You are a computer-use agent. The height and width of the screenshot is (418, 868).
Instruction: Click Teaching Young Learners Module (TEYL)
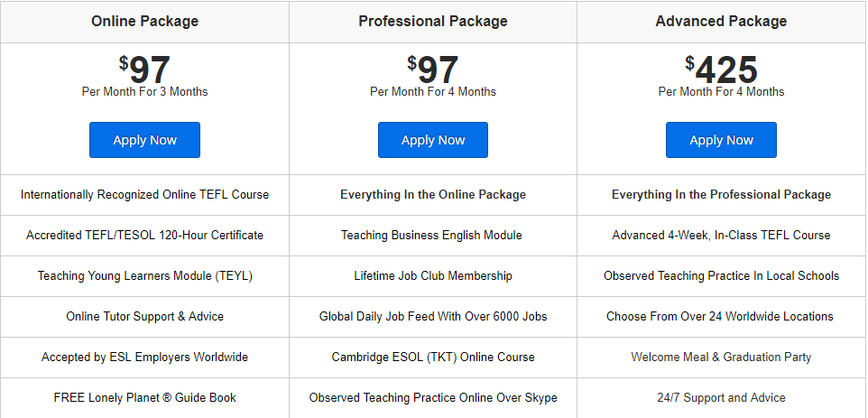click(145, 275)
